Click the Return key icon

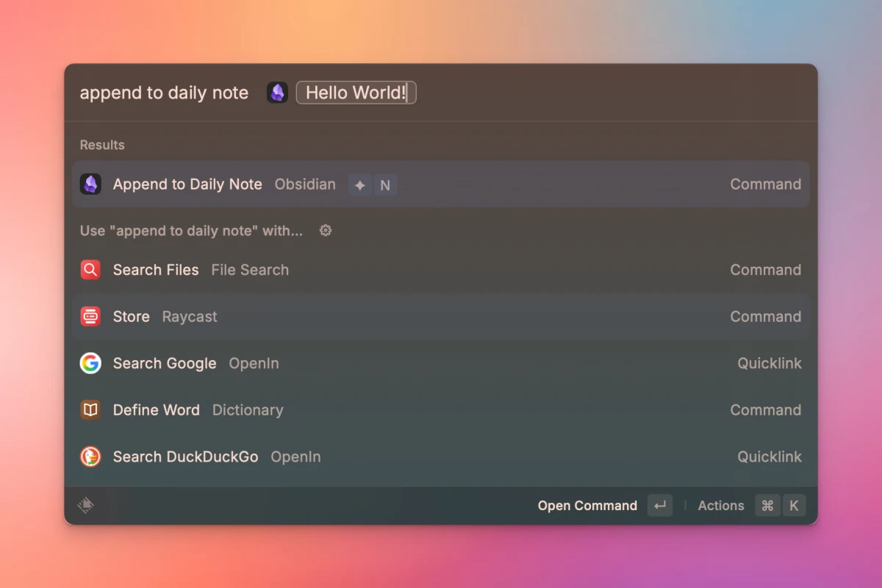(660, 506)
